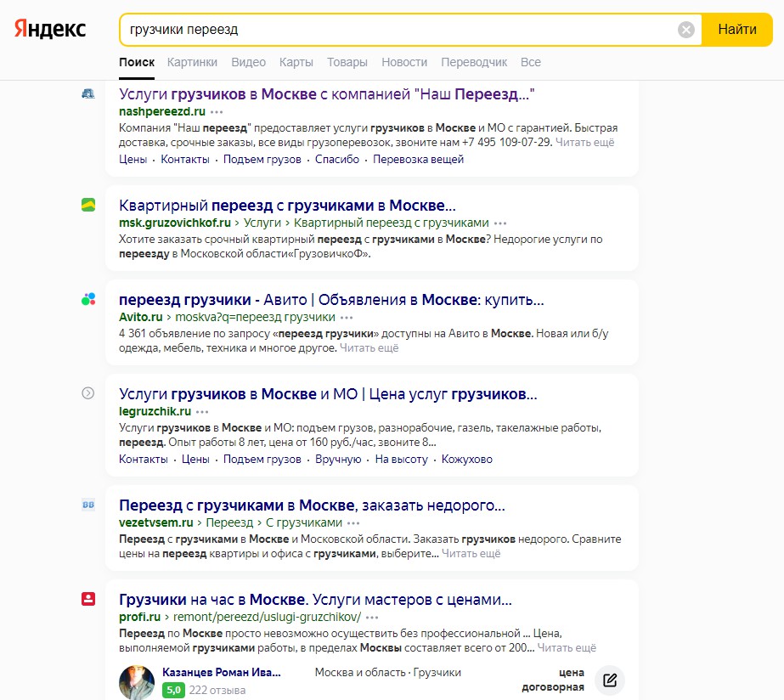Open the Карты tab
Image resolution: width=784 pixels, height=700 pixels.
click(296, 62)
